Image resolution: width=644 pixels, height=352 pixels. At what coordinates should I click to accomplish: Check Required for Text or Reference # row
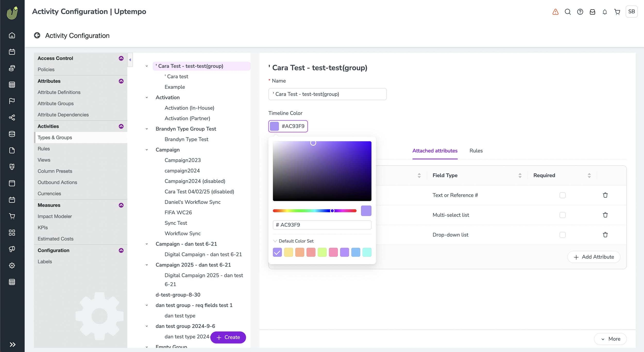pyautogui.click(x=562, y=195)
